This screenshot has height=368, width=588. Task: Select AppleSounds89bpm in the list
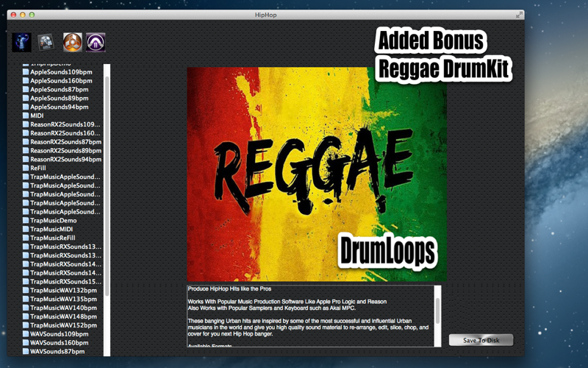[x=55, y=98]
